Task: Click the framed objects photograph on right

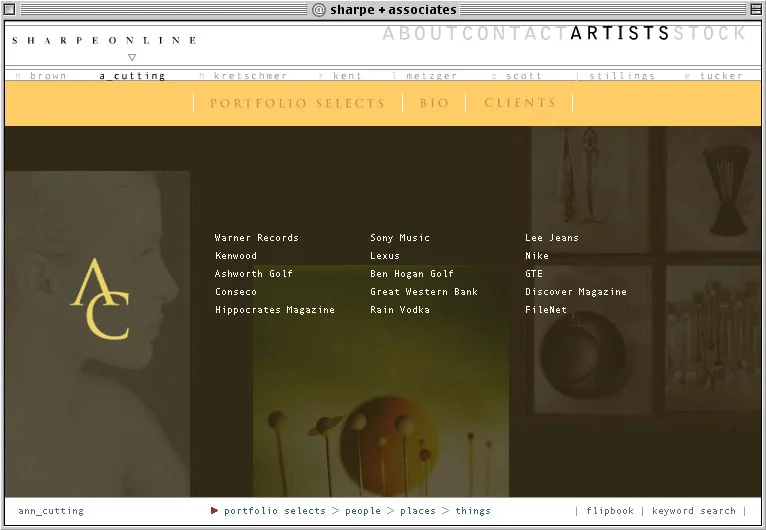Action: (642, 273)
